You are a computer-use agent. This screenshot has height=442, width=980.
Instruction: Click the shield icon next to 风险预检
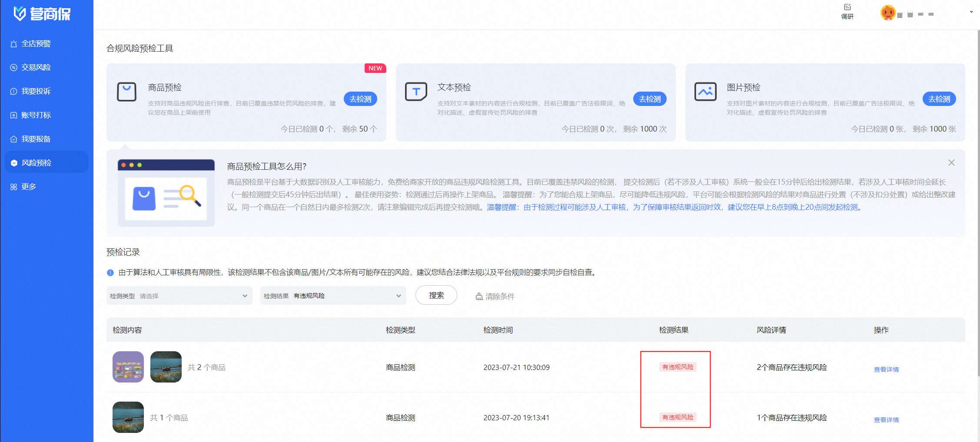(x=14, y=163)
